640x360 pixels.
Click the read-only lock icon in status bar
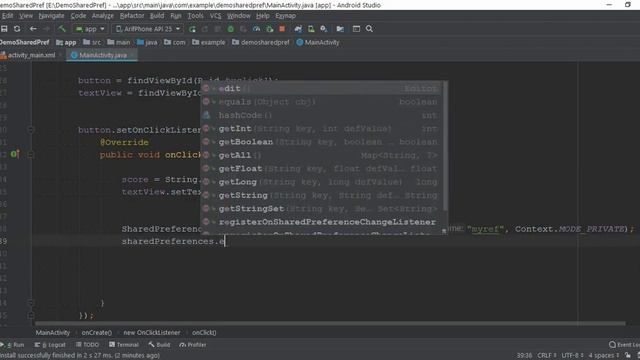[x=628, y=356]
